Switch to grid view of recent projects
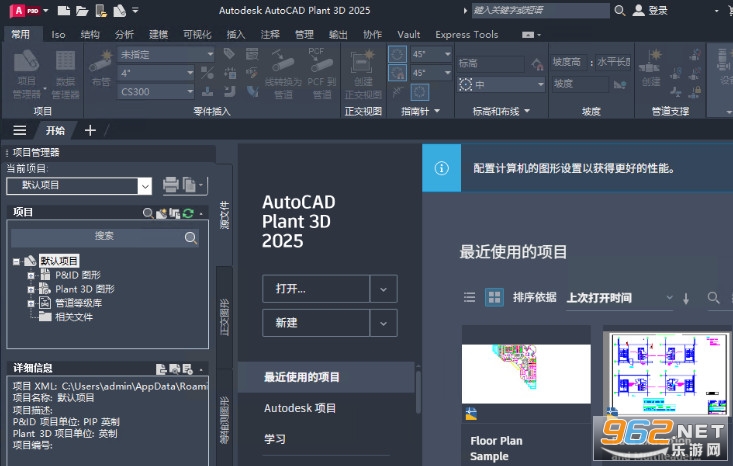This screenshot has height=466, width=733. 494,297
